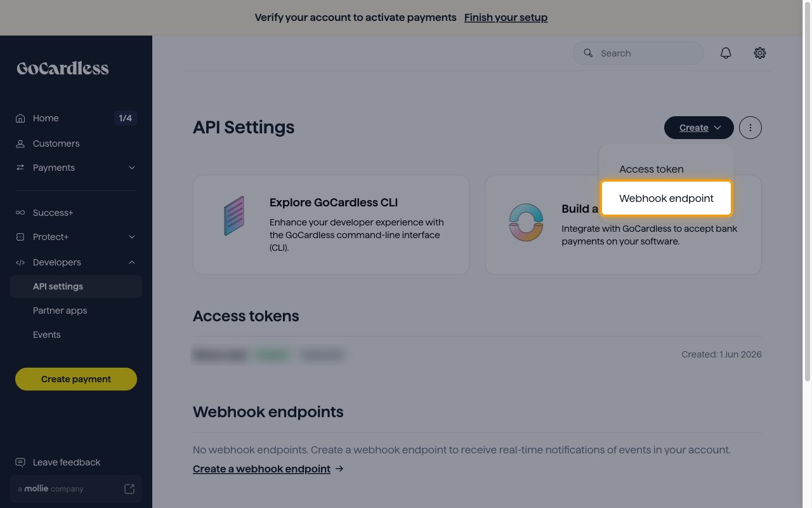Click the Leave feedback chat icon

pos(20,462)
